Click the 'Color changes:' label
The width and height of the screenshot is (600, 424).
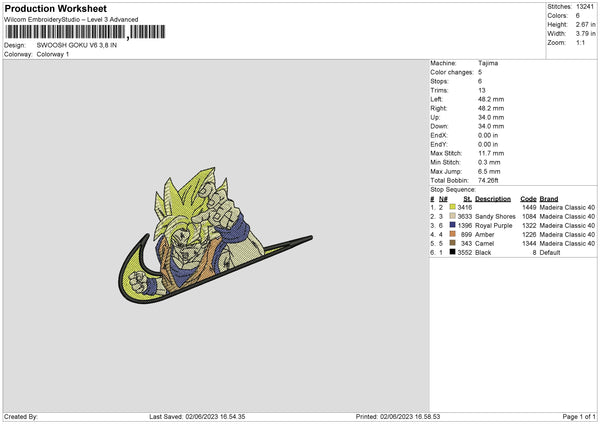click(452, 72)
